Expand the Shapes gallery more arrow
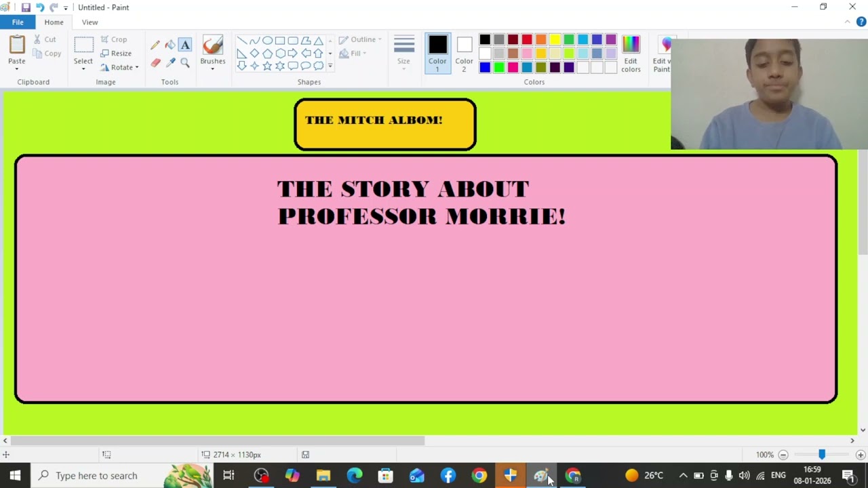Viewport: 868px width, 488px height. click(x=330, y=66)
